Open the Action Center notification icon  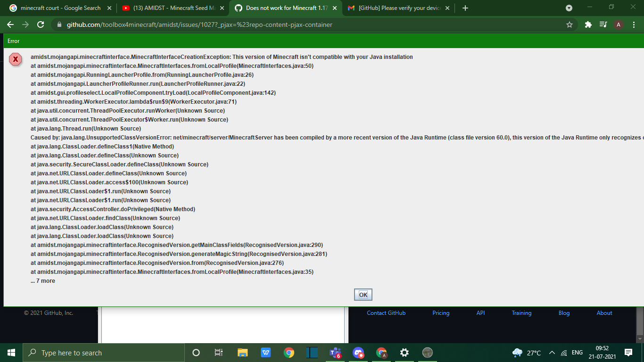(628, 352)
